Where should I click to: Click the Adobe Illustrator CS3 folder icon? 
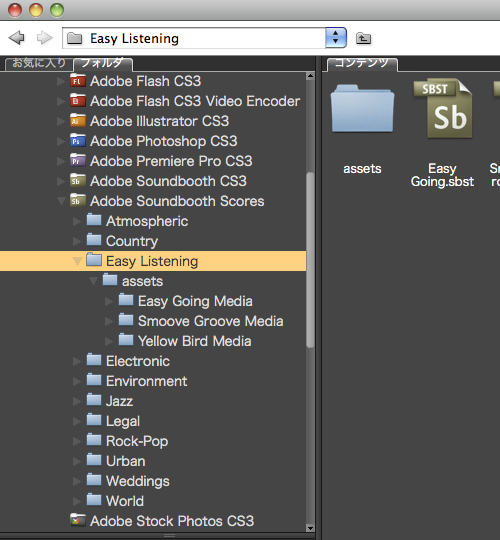click(77, 121)
